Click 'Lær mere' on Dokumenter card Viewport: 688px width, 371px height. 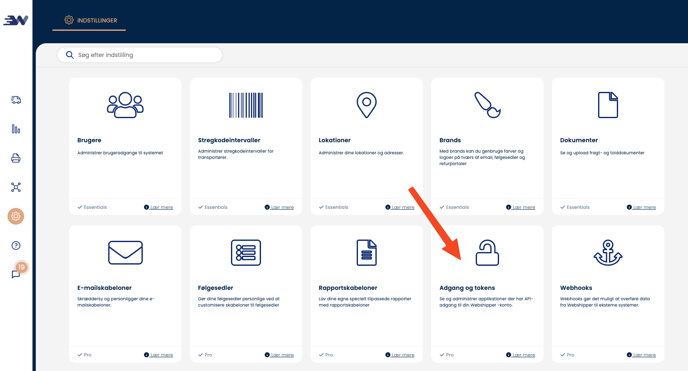[x=641, y=207]
